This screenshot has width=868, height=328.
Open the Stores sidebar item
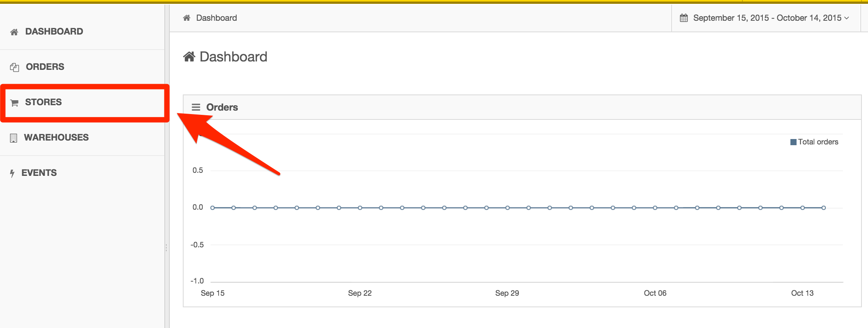(82, 102)
